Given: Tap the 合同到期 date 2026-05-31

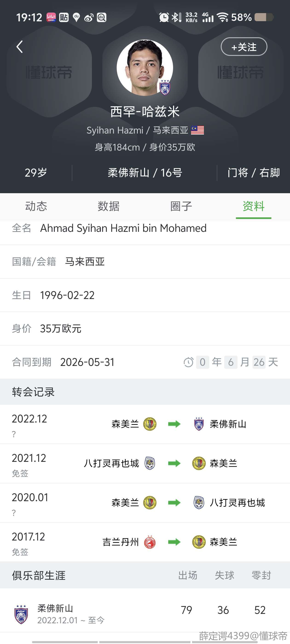Looking at the screenshot, I should click(x=87, y=362).
